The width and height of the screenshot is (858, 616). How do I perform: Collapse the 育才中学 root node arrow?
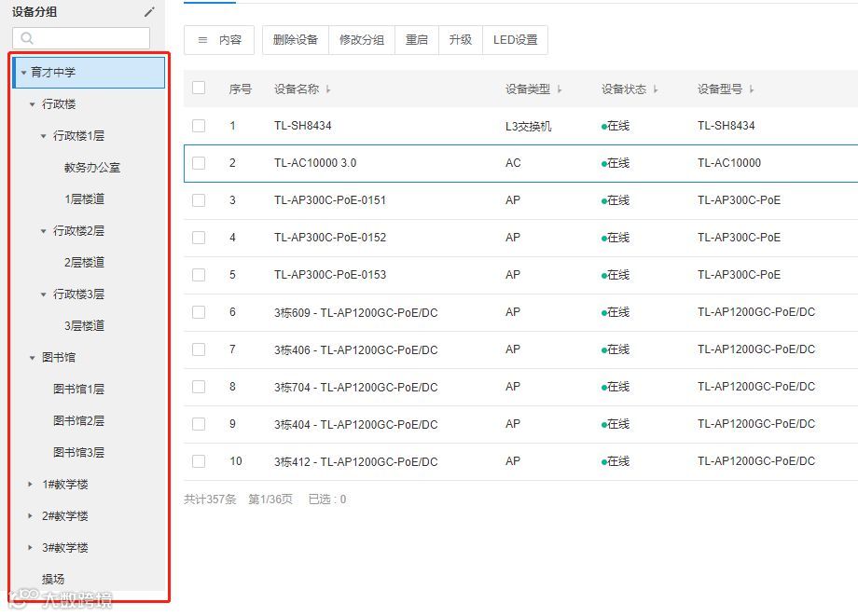click(x=23, y=72)
